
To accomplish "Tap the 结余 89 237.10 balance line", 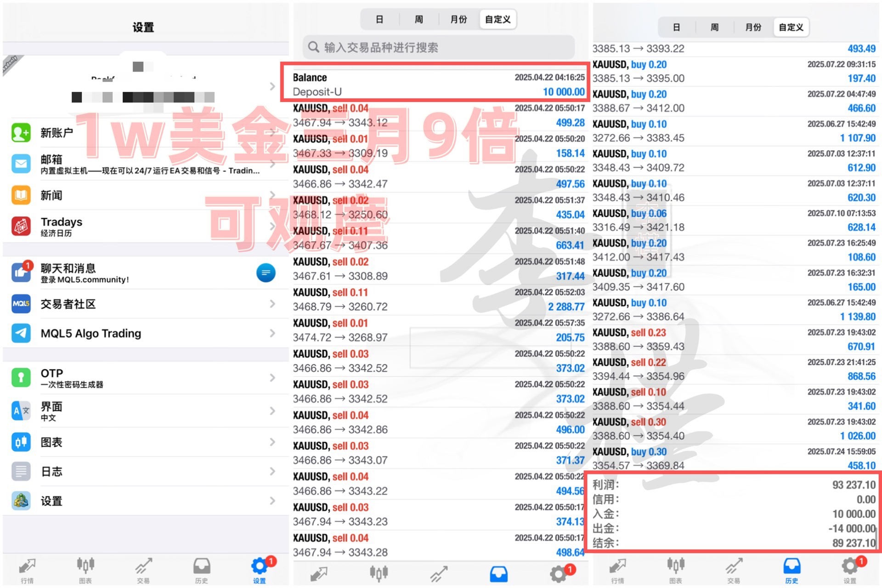I will point(734,543).
